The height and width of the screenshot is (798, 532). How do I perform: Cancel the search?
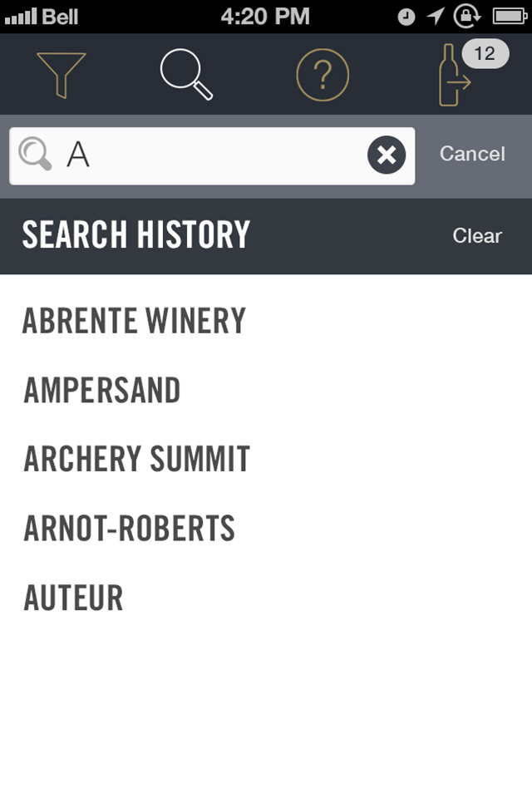click(472, 154)
